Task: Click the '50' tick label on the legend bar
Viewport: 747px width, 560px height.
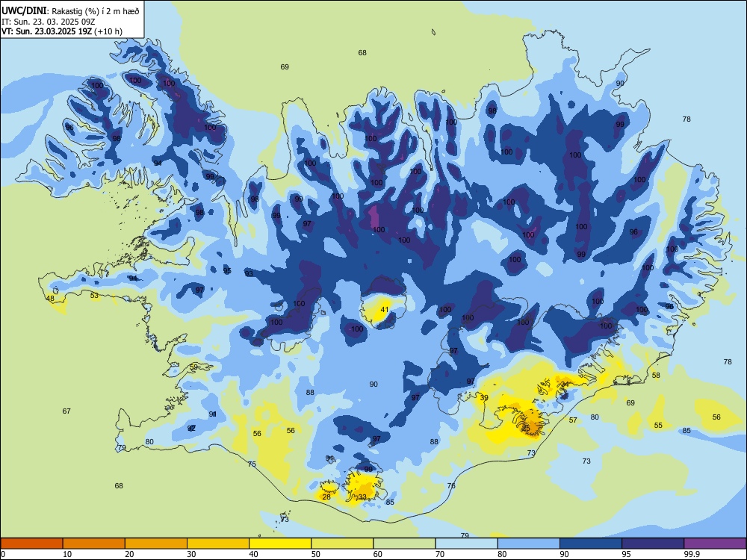Action: (316, 554)
